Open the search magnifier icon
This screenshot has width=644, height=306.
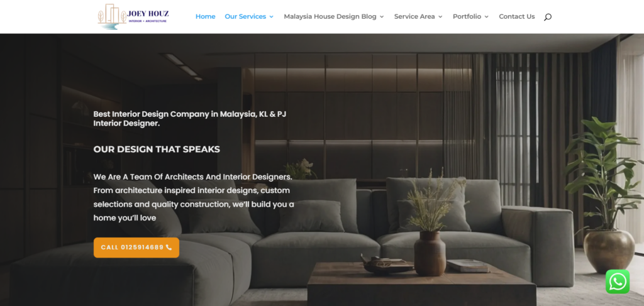tap(548, 17)
